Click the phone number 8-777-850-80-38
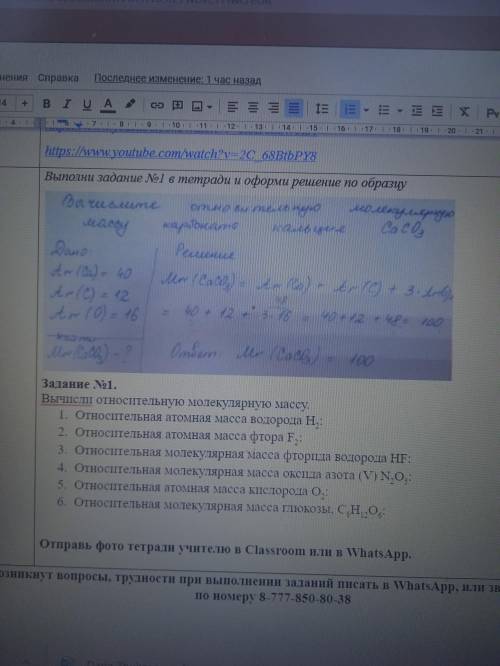This screenshot has width=500, height=666. point(305,598)
